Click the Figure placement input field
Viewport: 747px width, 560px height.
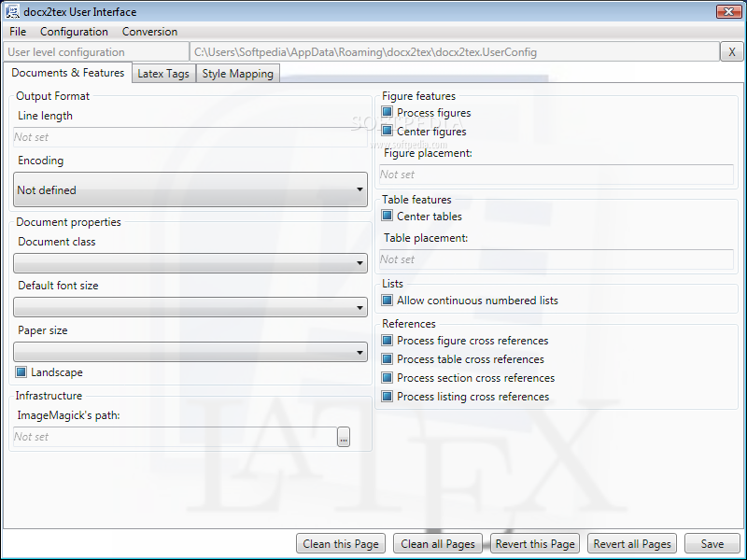(x=556, y=175)
